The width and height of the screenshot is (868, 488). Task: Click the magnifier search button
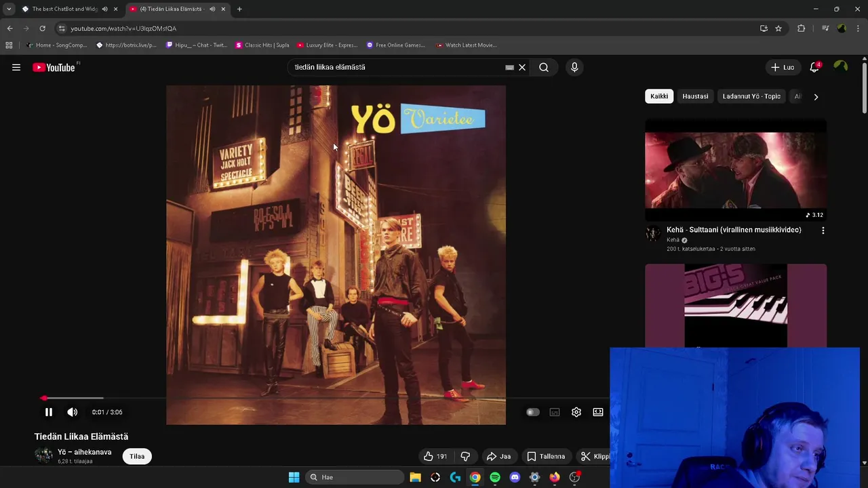coord(544,67)
